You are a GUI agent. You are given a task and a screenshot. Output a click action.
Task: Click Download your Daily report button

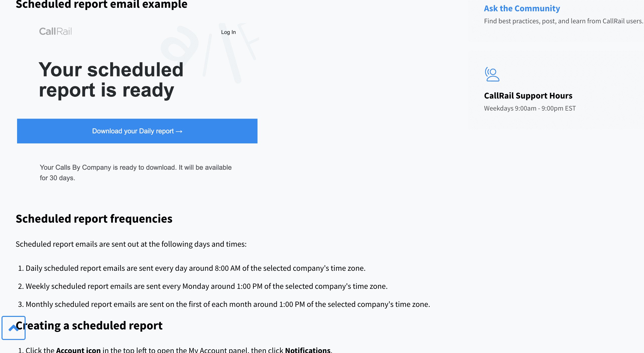137,131
